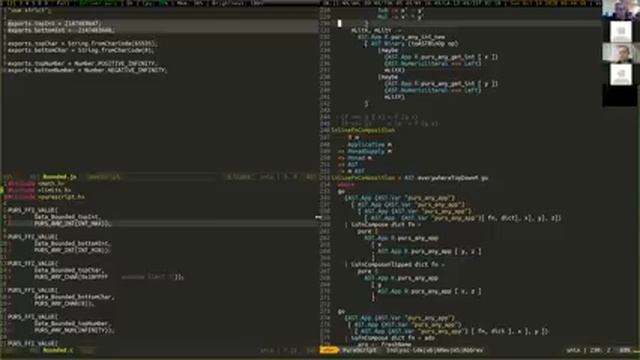Click Data_Bounded_topNumber in C buffer
The width and height of the screenshot is (640, 360).
point(72,324)
